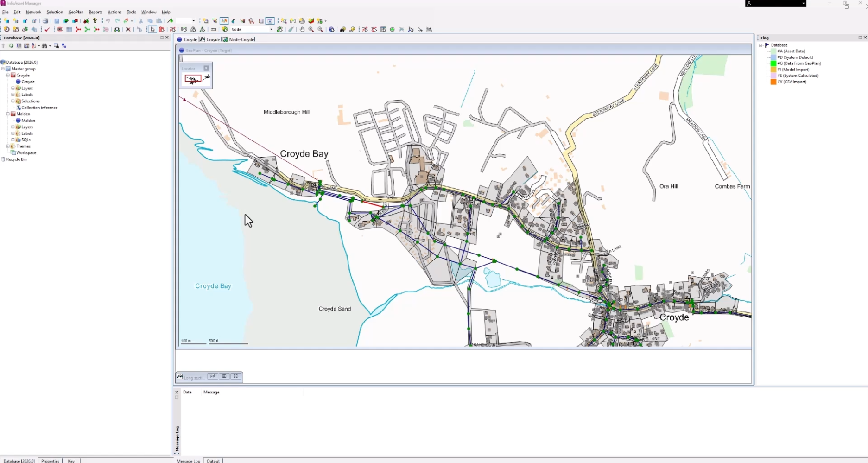Open the Print icon on the toolbar
The height and width of the screenshot is (463, 868).
click(45, 21)
